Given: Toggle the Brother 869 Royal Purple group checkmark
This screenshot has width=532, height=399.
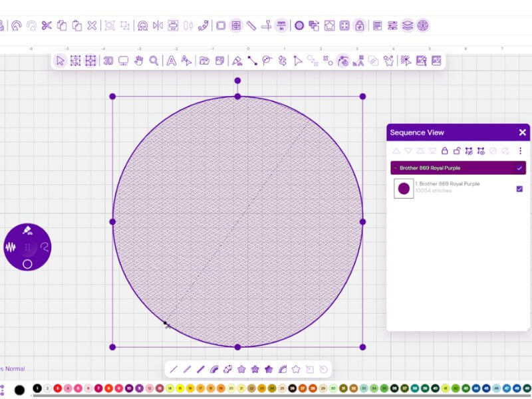Looking at the screenshot, I should point(519,168).
